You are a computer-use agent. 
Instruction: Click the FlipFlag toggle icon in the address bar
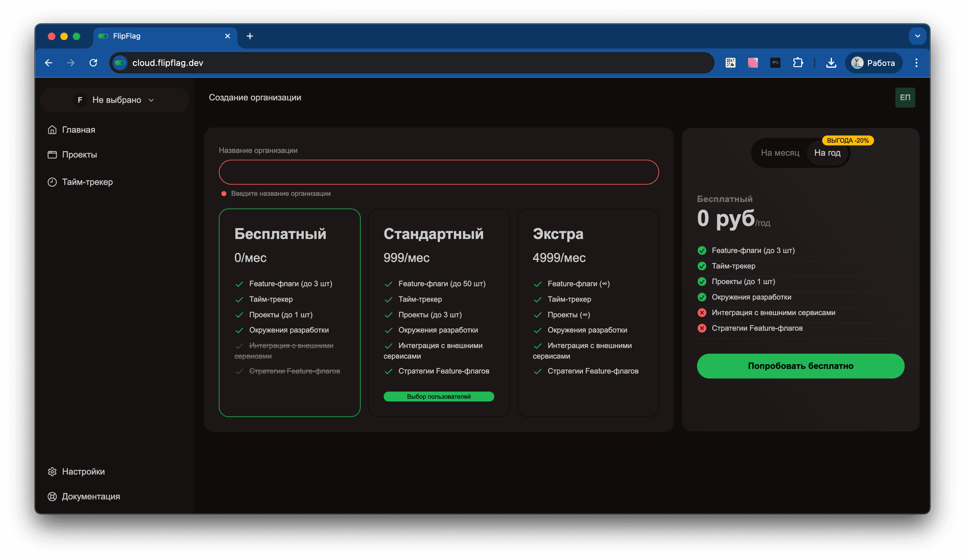[120, 63]
